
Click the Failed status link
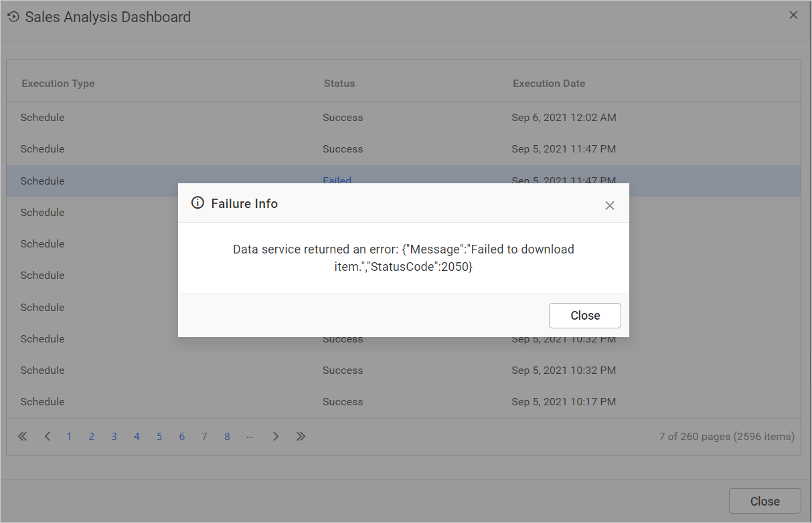[337, 181]
